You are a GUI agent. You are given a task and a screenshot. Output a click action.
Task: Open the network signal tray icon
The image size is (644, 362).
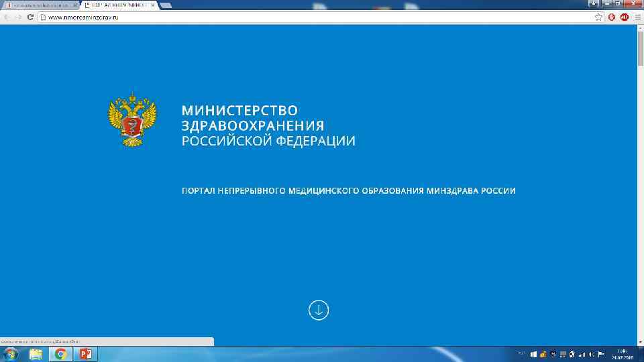click(582, 354)
